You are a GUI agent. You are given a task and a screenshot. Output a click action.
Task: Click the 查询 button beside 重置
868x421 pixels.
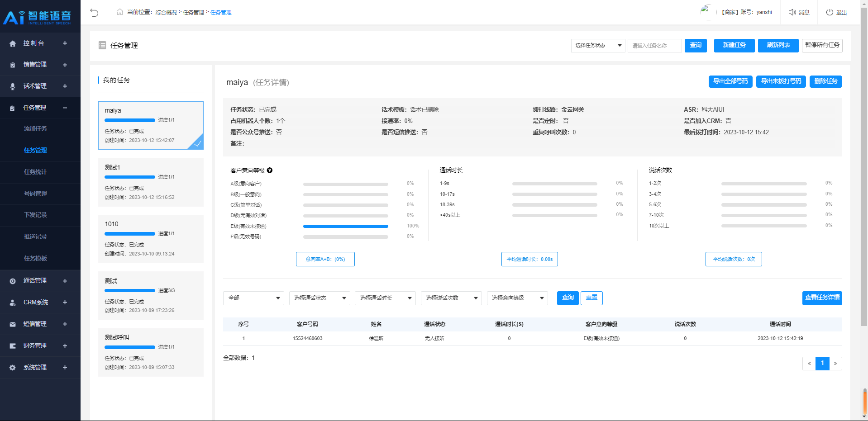click(568, 298)
